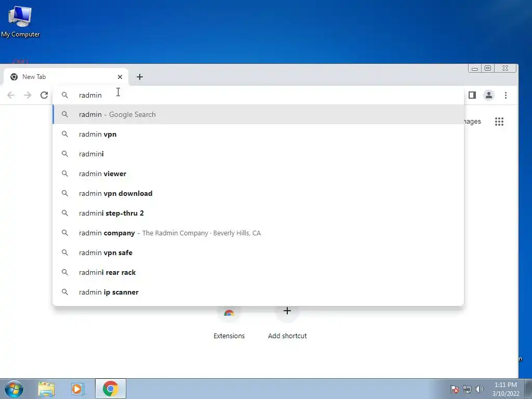Open the Extensions shortcut
Image resolution: width=532 pixels, height=399 pixels.
[x=229, y=322]
